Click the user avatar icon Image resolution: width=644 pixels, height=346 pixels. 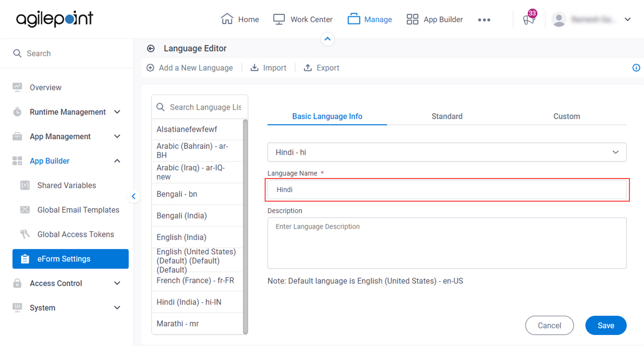click(558, 19)
